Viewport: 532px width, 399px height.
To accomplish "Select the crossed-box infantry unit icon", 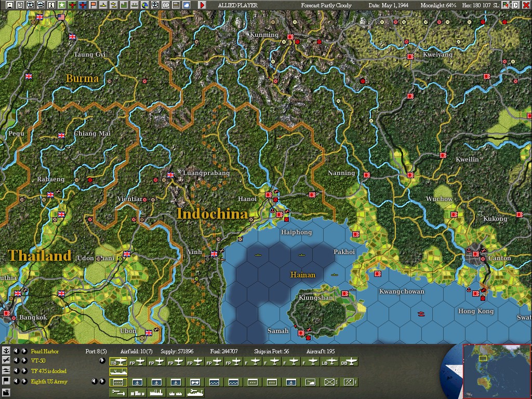I will coord(330,382).
